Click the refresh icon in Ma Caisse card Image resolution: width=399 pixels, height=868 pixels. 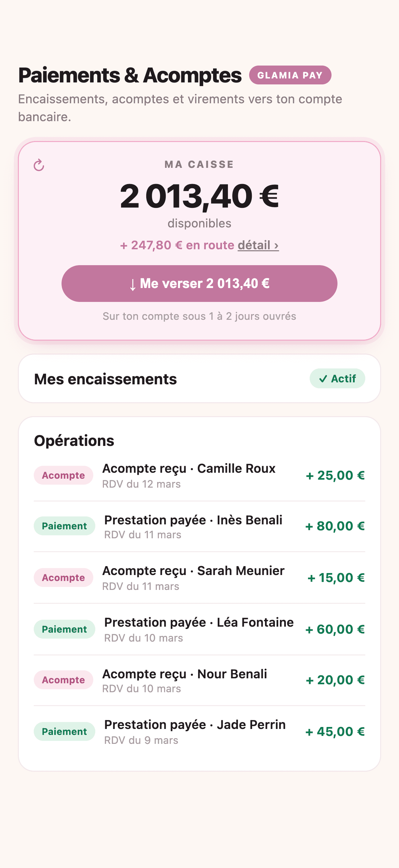pyautogui.click(x=39, y=165)
